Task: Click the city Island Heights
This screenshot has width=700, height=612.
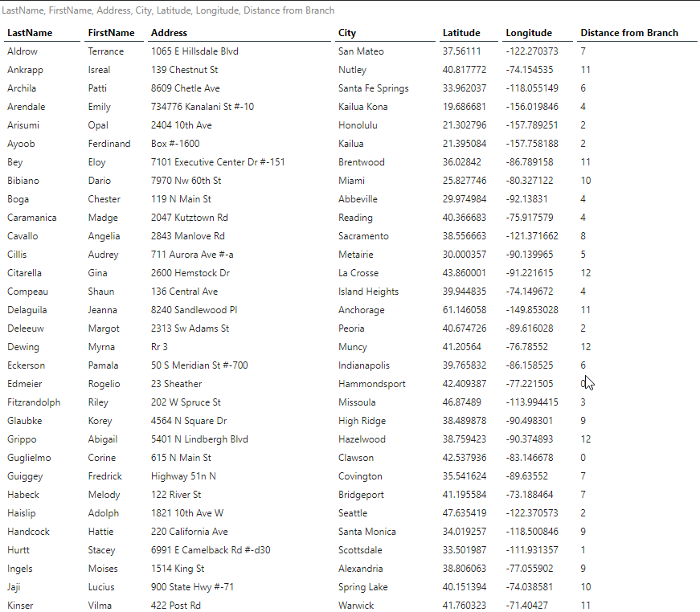Action: [368, 292]
